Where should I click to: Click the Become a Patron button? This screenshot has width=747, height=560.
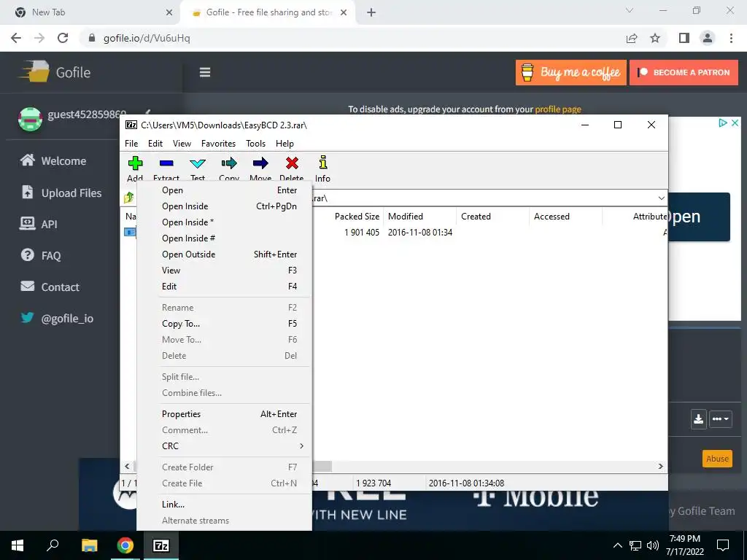point(684,72)
